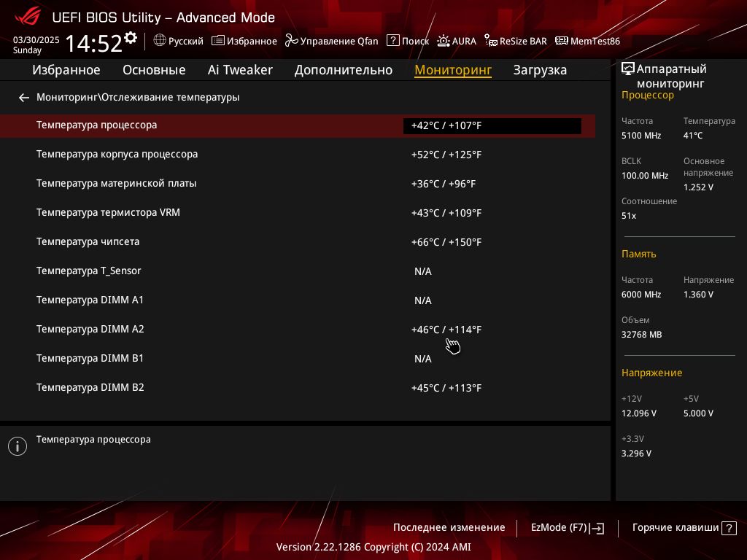The height and width of the screenshot is (560, 747).
Task: Select Температура материнской платы row
Action: pos(298,184)
